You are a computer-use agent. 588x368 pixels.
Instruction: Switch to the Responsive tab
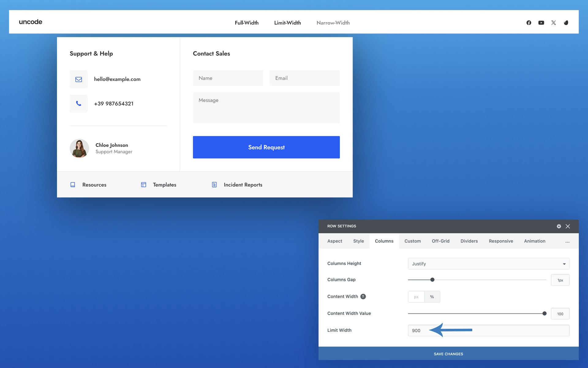tap(501, 241)
